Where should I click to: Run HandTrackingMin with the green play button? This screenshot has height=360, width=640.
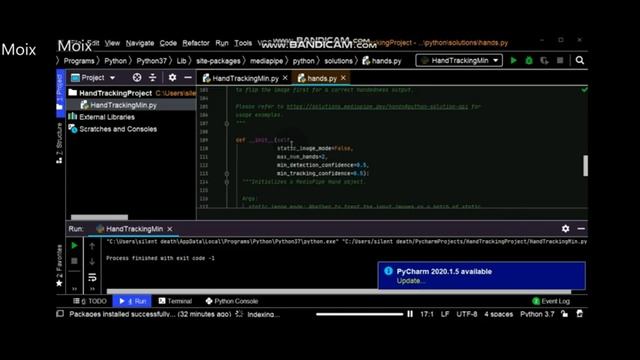tap(513, 60)
